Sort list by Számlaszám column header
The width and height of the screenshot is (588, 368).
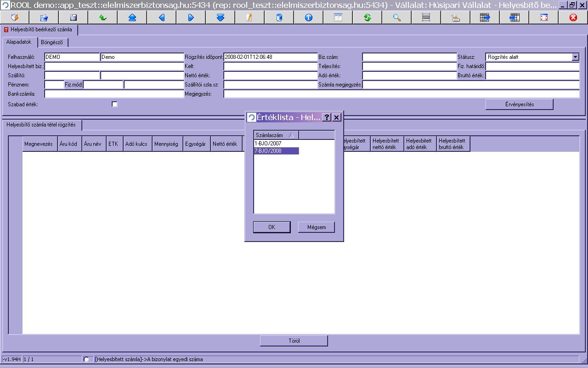tap(276, 135)
